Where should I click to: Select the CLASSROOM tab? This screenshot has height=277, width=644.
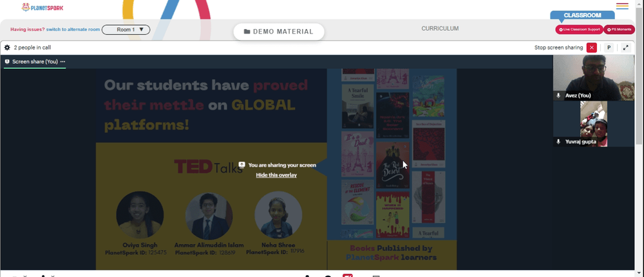(582, 15)
